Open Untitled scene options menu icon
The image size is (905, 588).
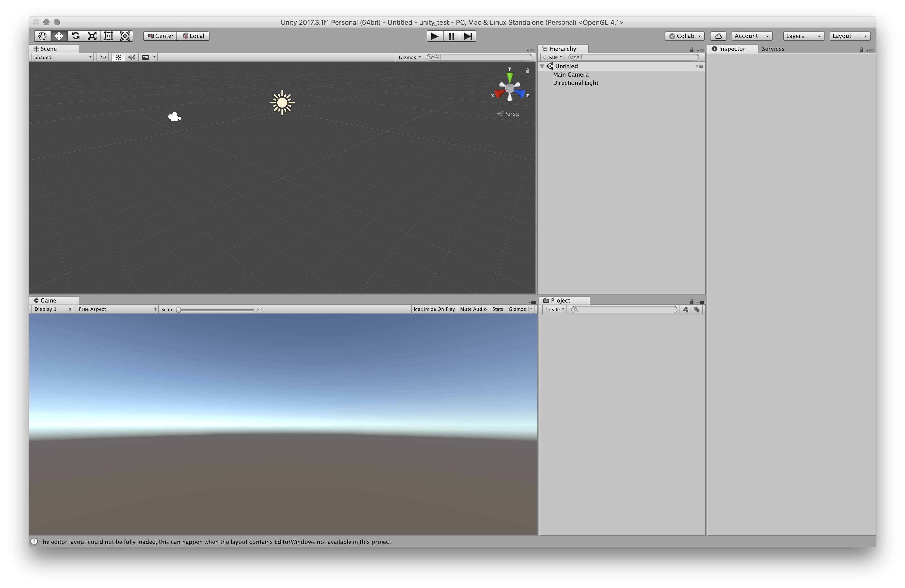tap(699, 66)
